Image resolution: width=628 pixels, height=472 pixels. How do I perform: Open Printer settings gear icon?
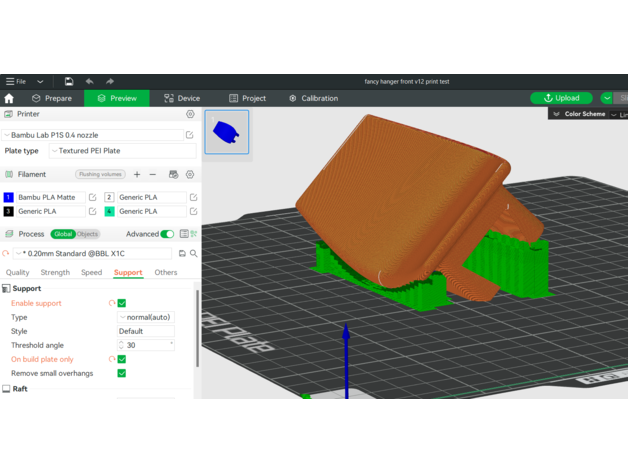coord(190,114)
